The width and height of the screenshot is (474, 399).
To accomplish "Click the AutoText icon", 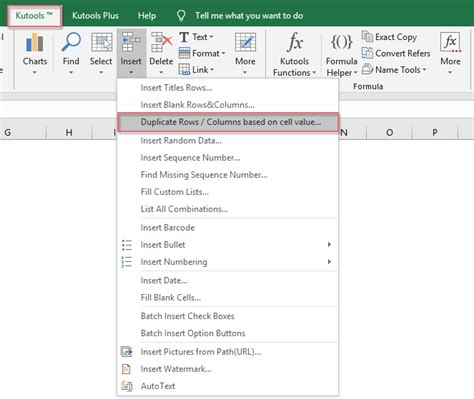I will 127,386.
